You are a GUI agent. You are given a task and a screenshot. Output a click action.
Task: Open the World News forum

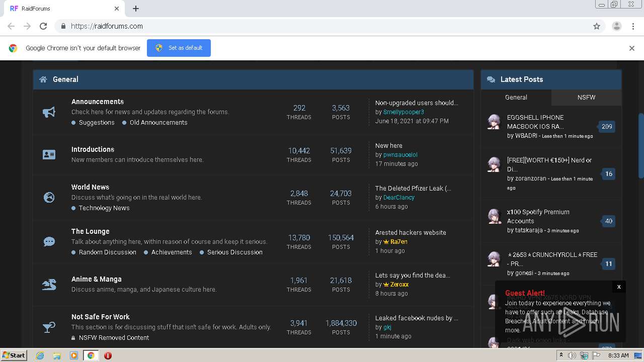pyautogui.click(x=90, y=187)
